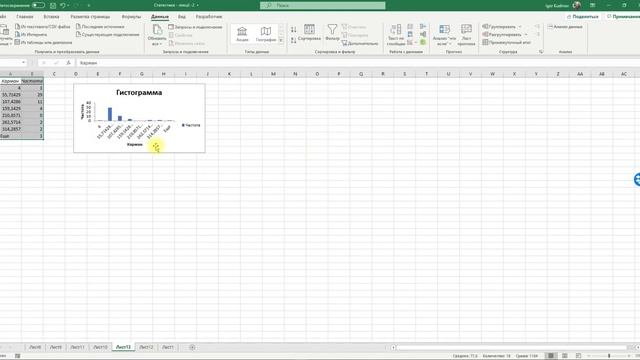This screenshot has width=640, height=360.
Task: Open the green Manage Data Model icon
Action: pyautogui.click(x=423, y=42)
